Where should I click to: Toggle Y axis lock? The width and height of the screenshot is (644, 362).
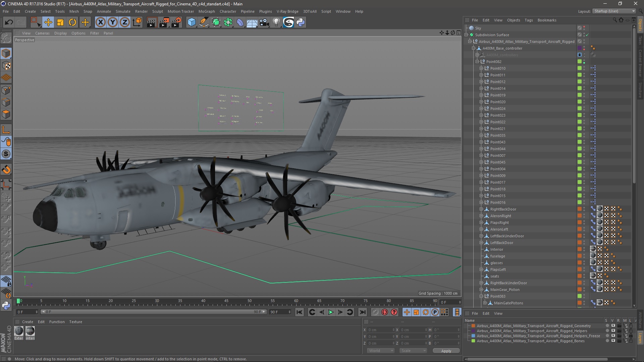(x=113, y=22)
